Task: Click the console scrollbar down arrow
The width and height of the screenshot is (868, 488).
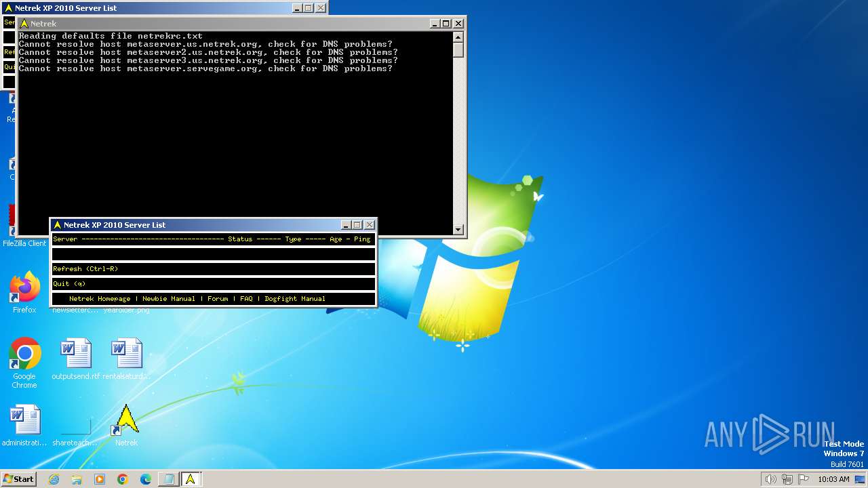Action: [458, 230]
